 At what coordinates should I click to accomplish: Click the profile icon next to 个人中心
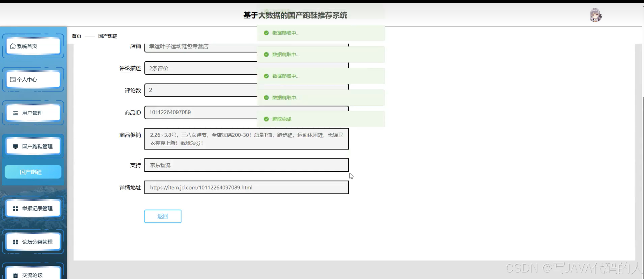pyautogui.click(x=13, y=79)
